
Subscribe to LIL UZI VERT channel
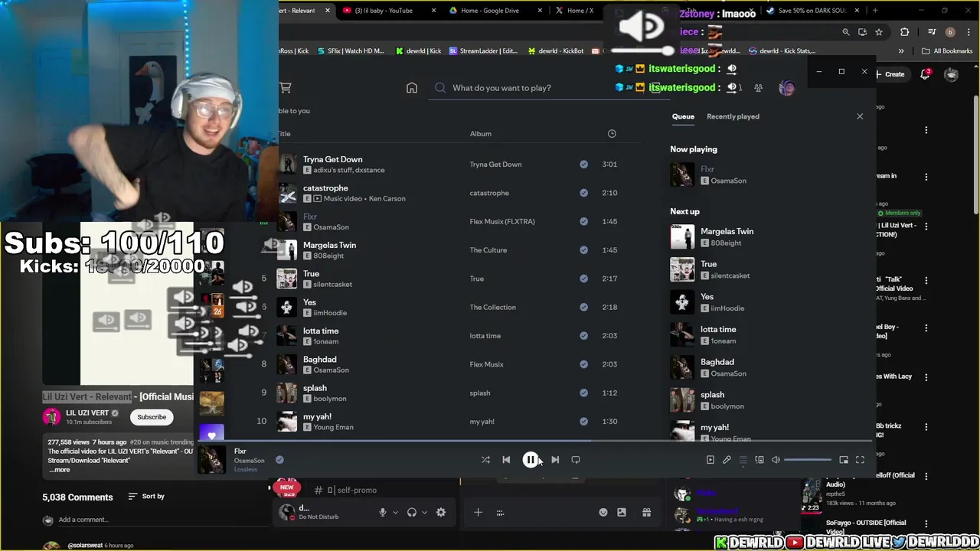[x=152, y=417]
